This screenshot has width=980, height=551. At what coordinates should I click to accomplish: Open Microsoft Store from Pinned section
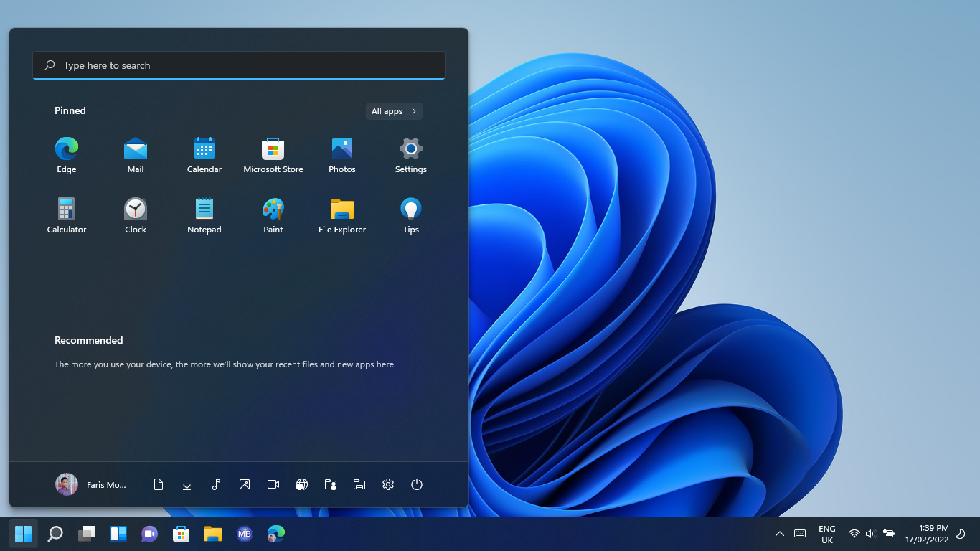273,156
